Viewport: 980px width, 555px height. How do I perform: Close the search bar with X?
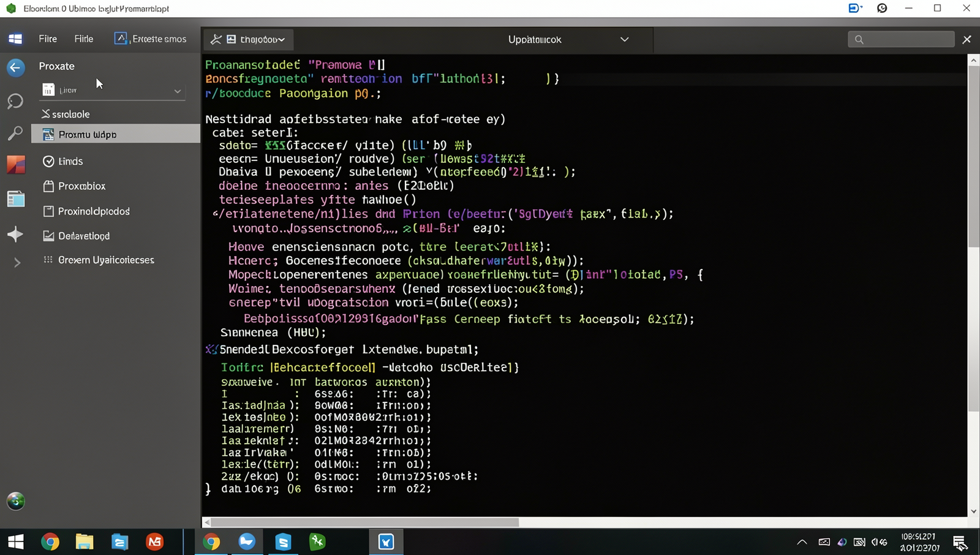pyautogui.click(x=967, y=39)
